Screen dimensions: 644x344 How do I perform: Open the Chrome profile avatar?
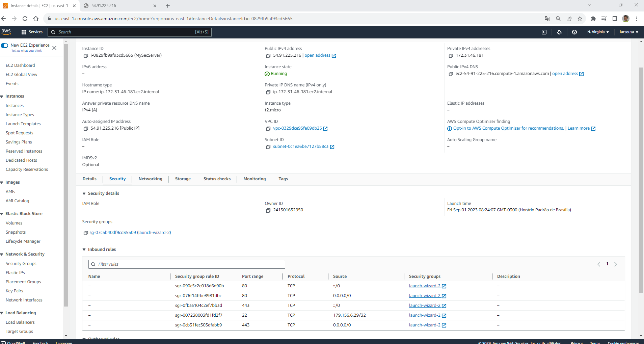(x=626, y=19)
